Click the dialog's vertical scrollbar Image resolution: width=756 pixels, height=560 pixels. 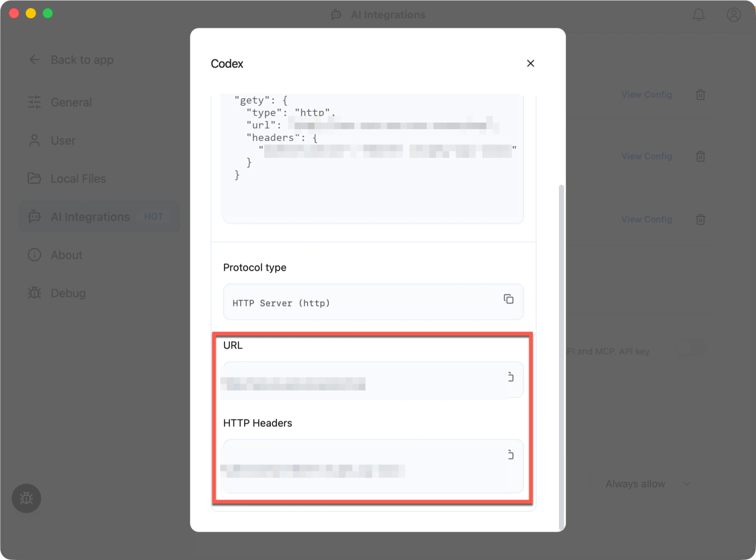click(x=561, y=357)
